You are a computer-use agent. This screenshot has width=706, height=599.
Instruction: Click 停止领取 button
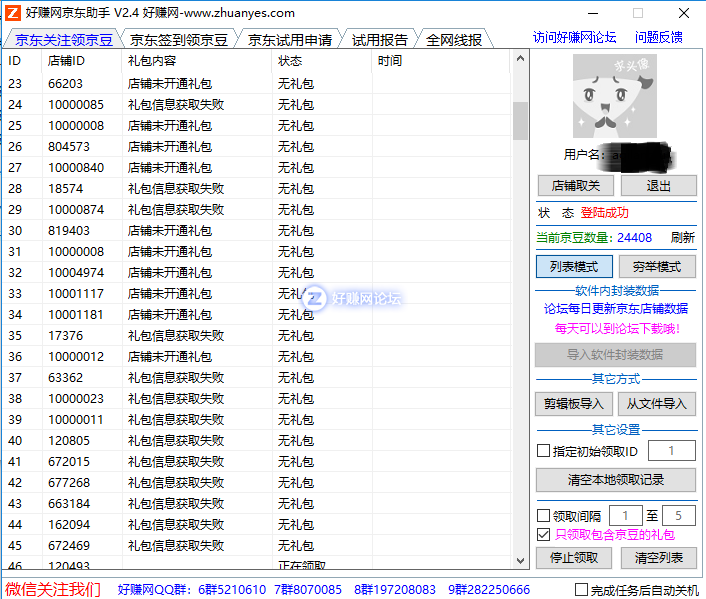[x=574, y=558]
